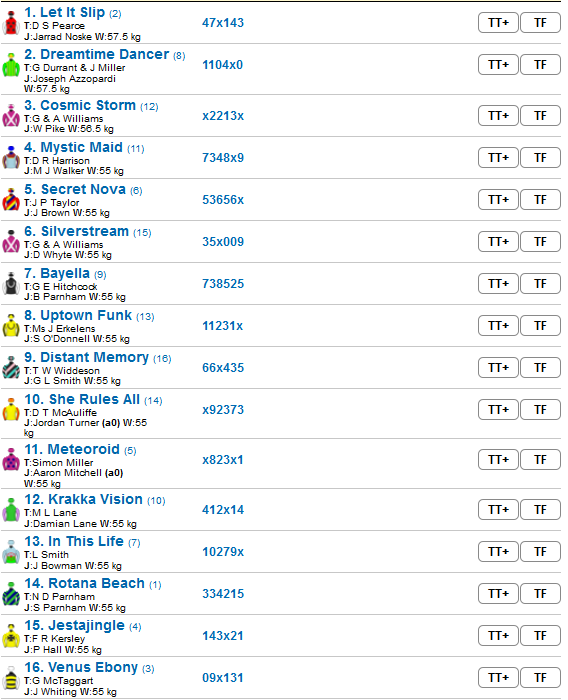Click Mystic Maid's light blue silks icon
This screenshot has width=568, height=700.
pyautogui.click(x=11, y=158)
